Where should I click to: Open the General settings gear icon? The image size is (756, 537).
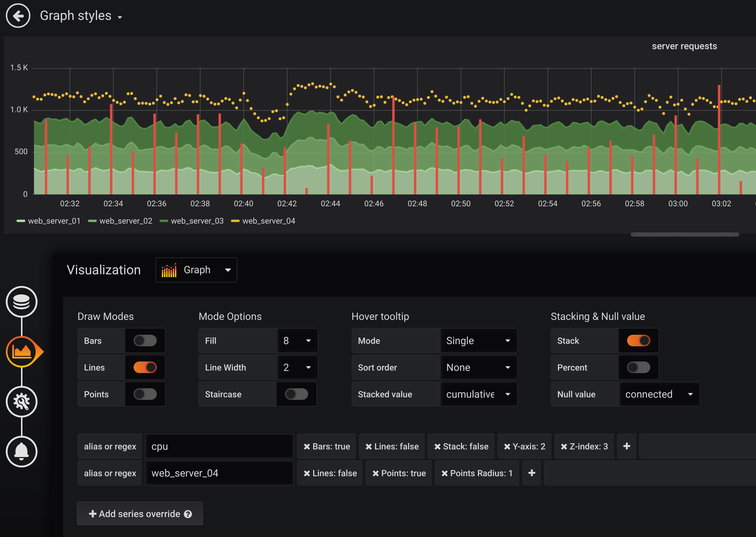21,402
